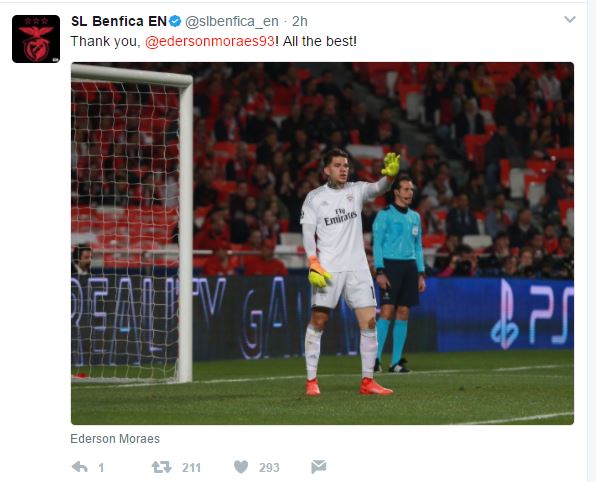Click the Ederson Moraes photo caption
596x482 pixels.
point(115,439)
